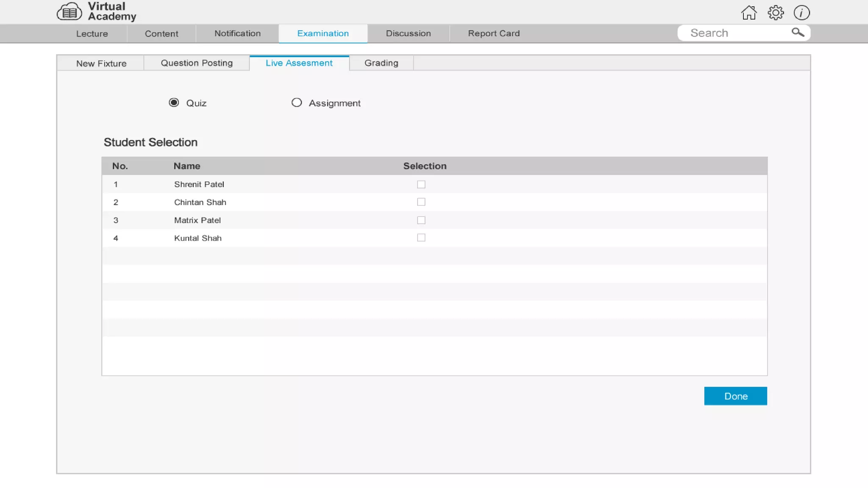
Task: Enable Kuntal Shah's selection checkbox
Action: pos(421,238)
